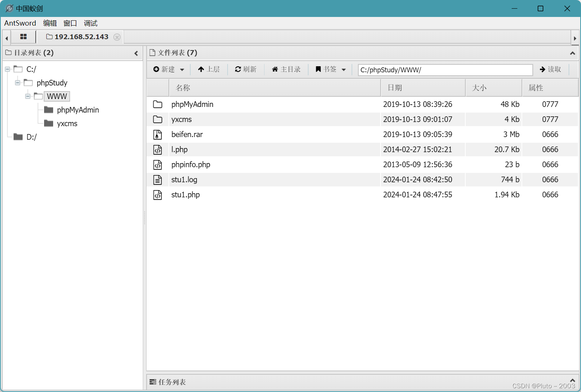Image resolution: width=581 pixels, height=392 pixels.
Task: Click the l.php code file icon
Action: [x=157, y=149]
